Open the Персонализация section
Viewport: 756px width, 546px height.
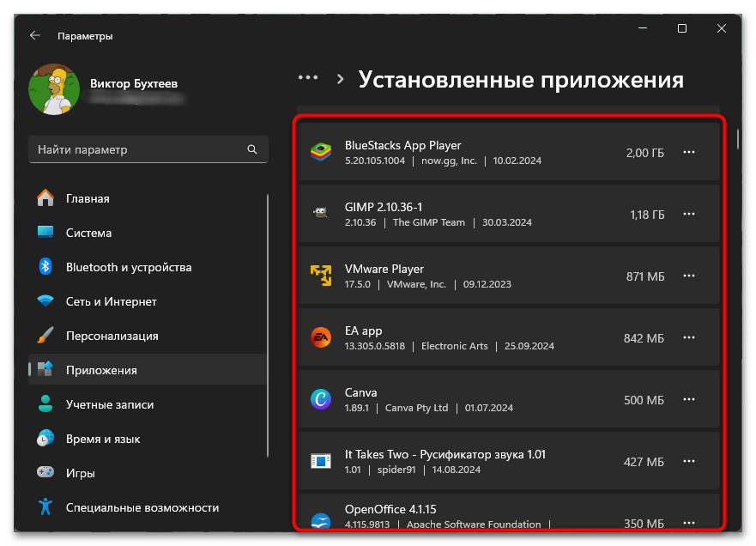coord(148,335)
